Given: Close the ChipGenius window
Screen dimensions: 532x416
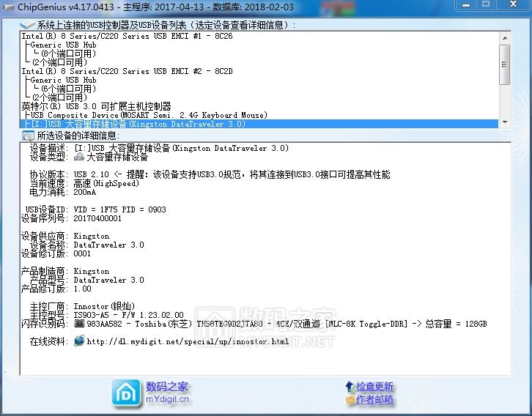Looking at the screenshot, I should (x=513, y=4).
